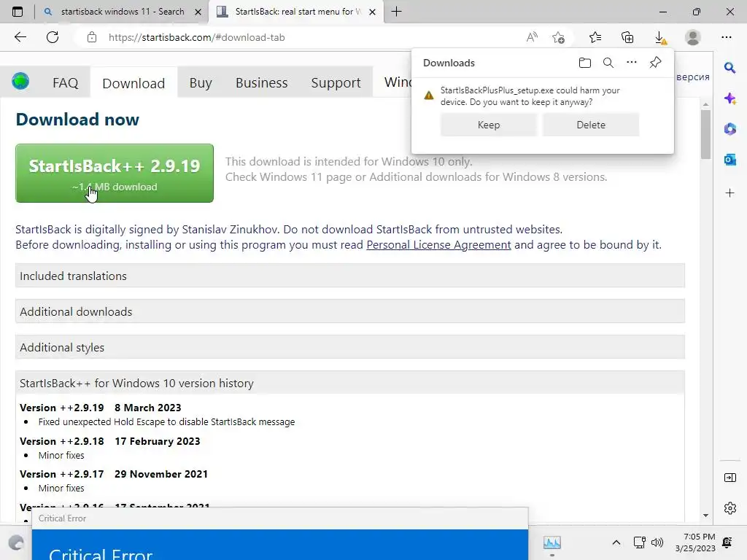Viewport: 747px width, 560px height.
Task: Open sidebar Search icon
Action: pyautogui.click(x=729, y=68)
